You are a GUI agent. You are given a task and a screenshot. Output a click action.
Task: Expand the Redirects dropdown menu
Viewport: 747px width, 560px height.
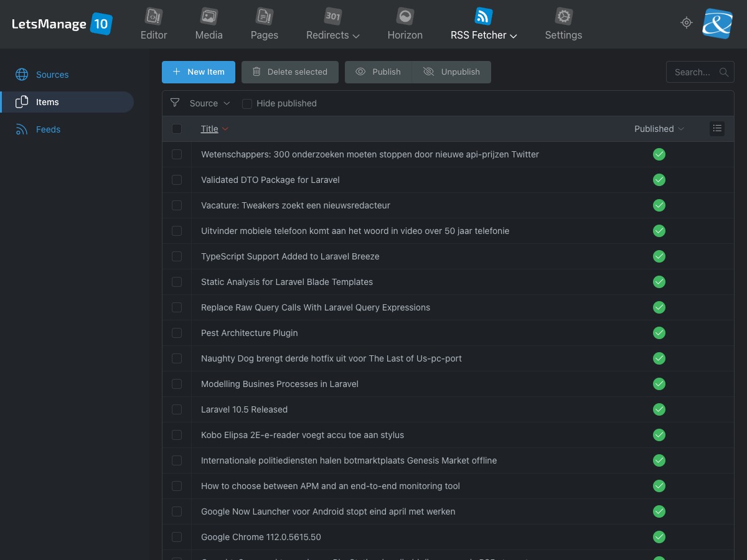click(356, 36)
